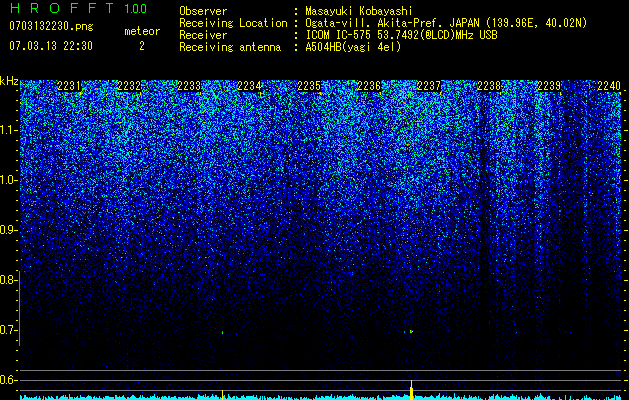629x400 pixels.
Task: Click the 2237 time marker
Action: pos(429,86)
